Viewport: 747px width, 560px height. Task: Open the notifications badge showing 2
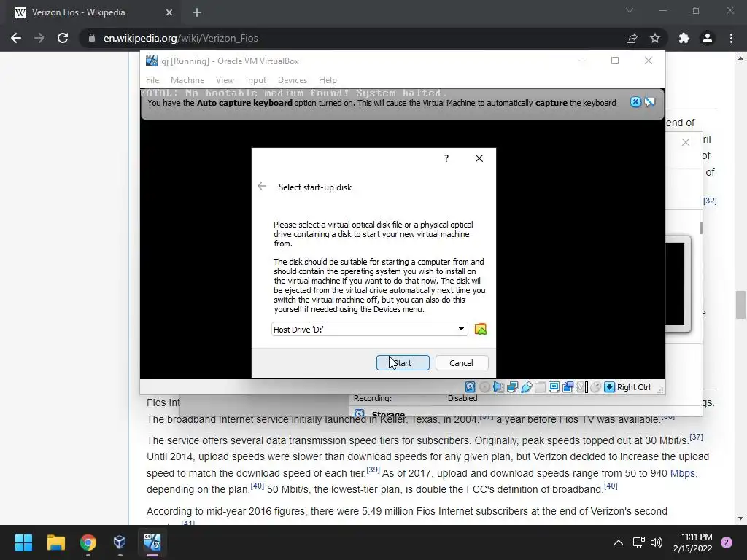(727, 542)
